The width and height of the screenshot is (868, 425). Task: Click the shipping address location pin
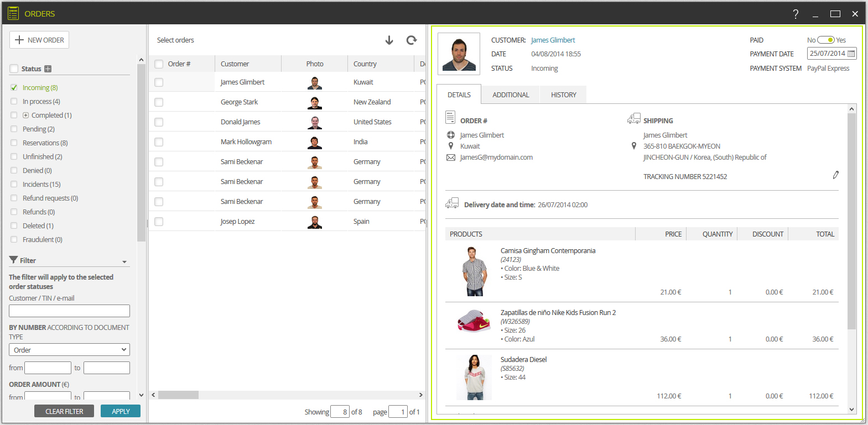pyautogui.click(x=634, y=146)
